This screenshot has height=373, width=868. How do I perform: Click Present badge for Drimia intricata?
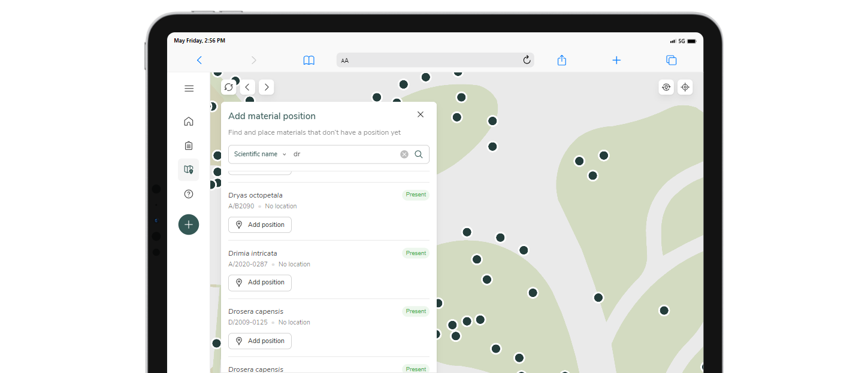pyautogui.click(x=416, y=253)
